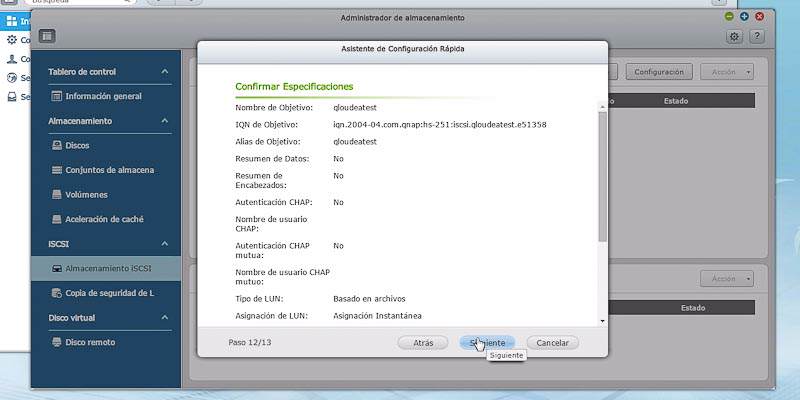Select Almacenamiento iSCSI in sidebar
The image size is (800, 400).
[106, 268]
